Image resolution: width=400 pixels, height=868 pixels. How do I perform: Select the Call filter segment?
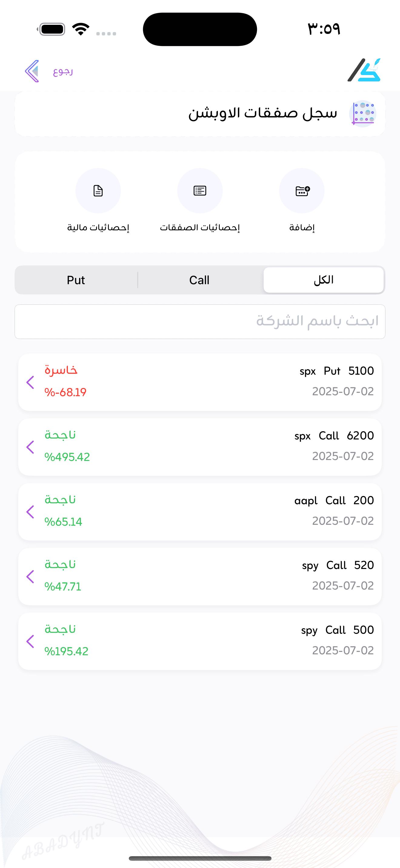pos(199,280)
